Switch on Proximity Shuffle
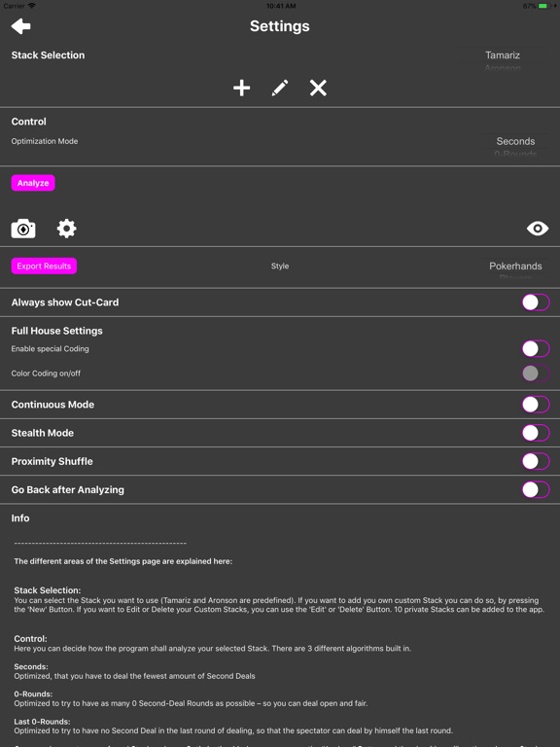560x747 pixels. pyautogui.click(x=536, y=461)
